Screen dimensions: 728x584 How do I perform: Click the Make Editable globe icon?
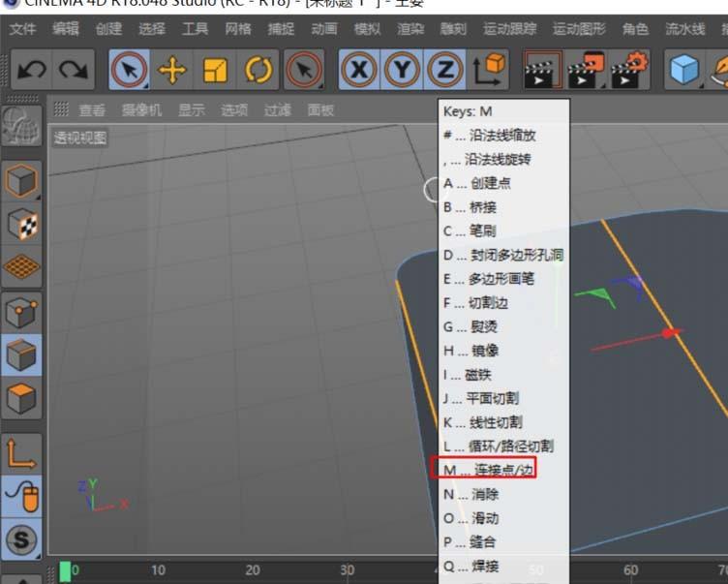tap(21, 126)
